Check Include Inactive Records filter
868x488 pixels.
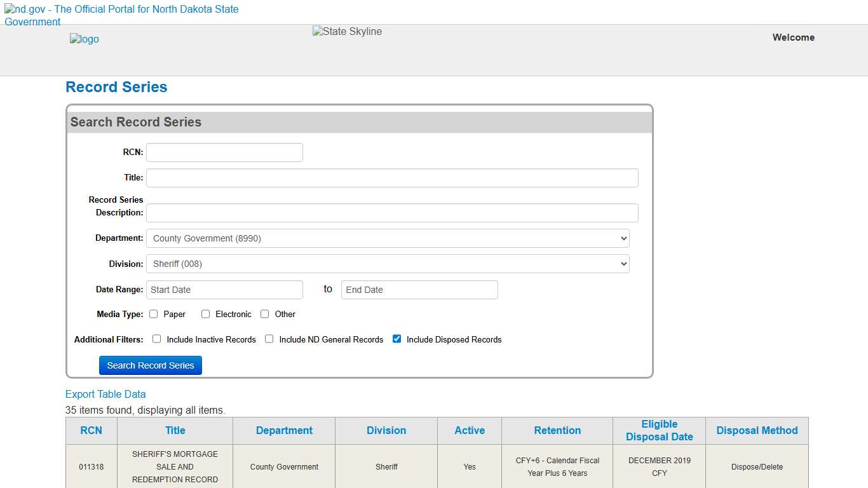pos(156,339)
